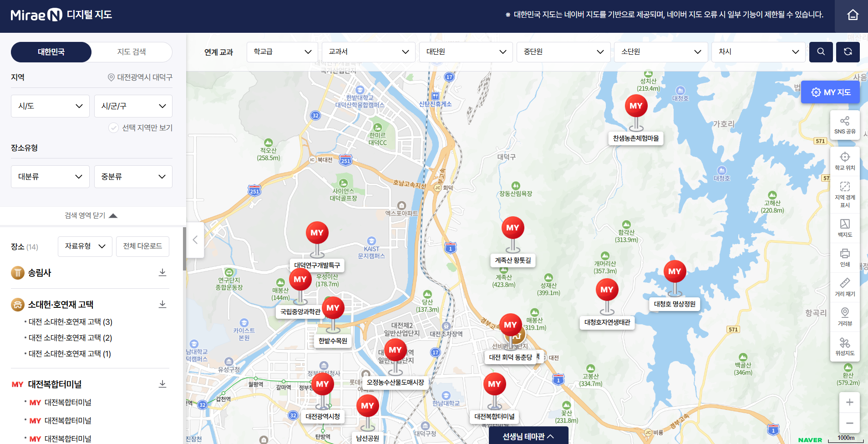Open the 자료유형 dropdown

(x=85, y=246)
